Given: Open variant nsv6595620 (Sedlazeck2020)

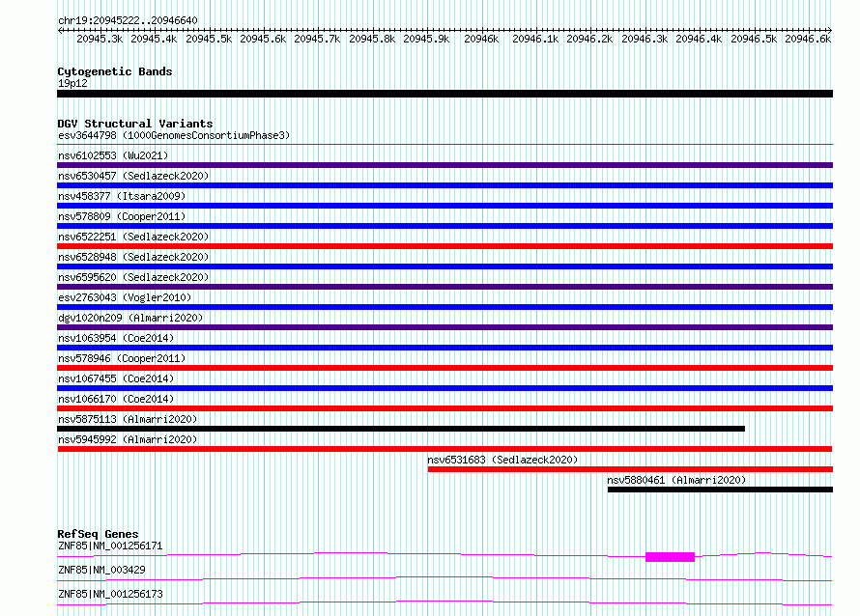Looking at the screenshot, I should [133, 277].
